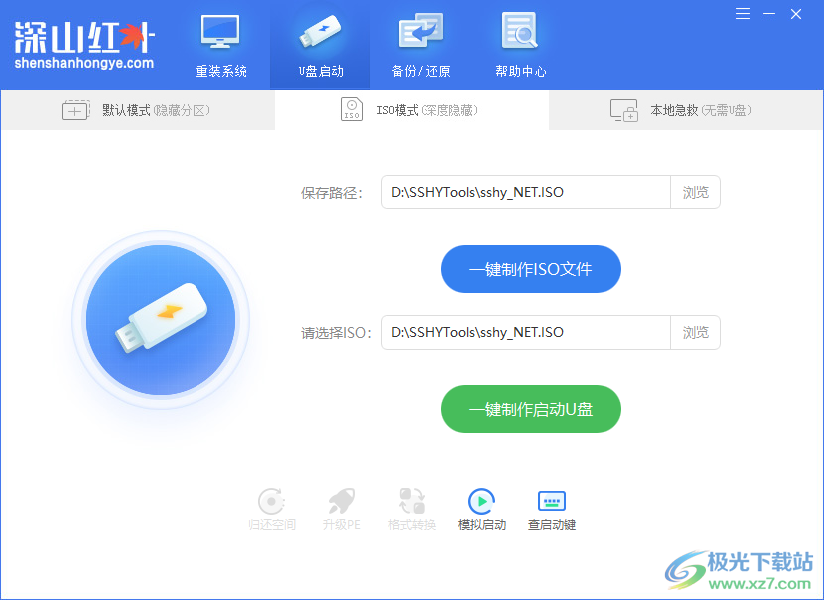Launch 模拟启动 (Simulate Boot) test
Screen dimensions: 824x600
(481, 508)
